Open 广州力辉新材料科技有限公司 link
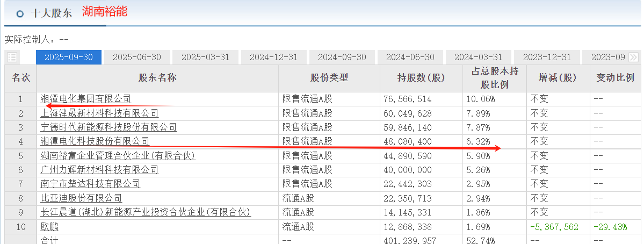 coord(99,170)
